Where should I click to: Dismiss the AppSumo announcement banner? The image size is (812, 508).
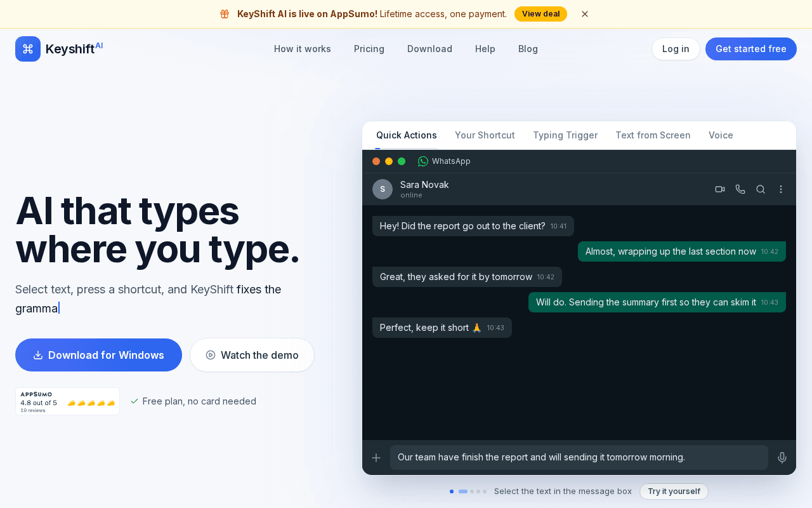(x=585, y=14)
